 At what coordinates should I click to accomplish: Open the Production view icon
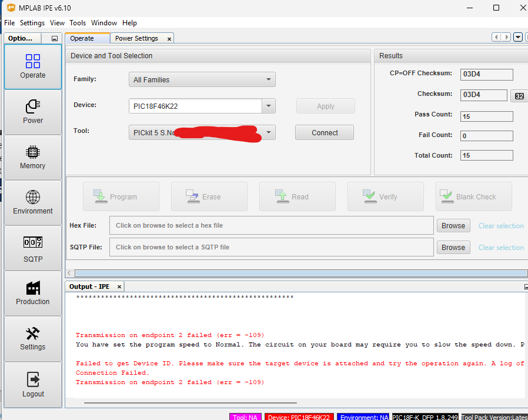[32, 293]
